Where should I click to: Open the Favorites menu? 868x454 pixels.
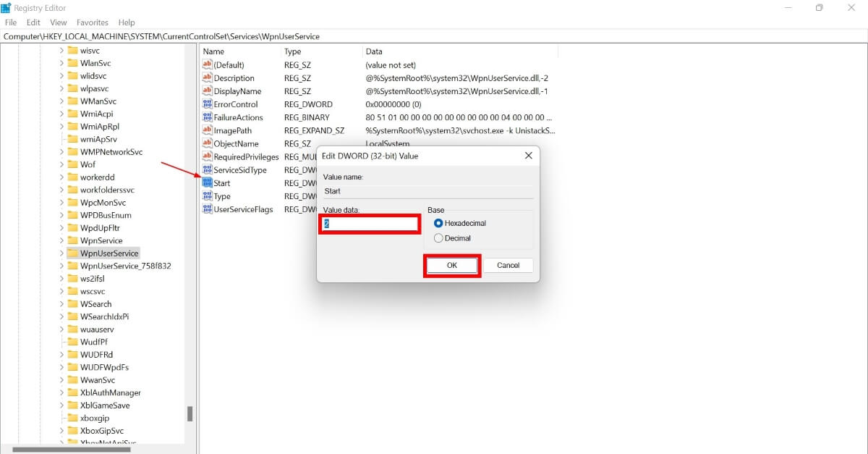point(92,22)
